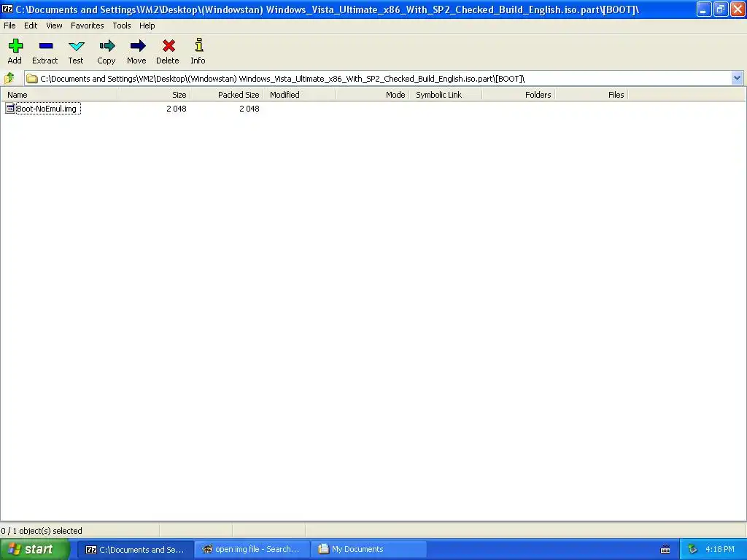Sort by the Size column header
The width and height of the screenshot is (747, 560).
click(153, 95)
